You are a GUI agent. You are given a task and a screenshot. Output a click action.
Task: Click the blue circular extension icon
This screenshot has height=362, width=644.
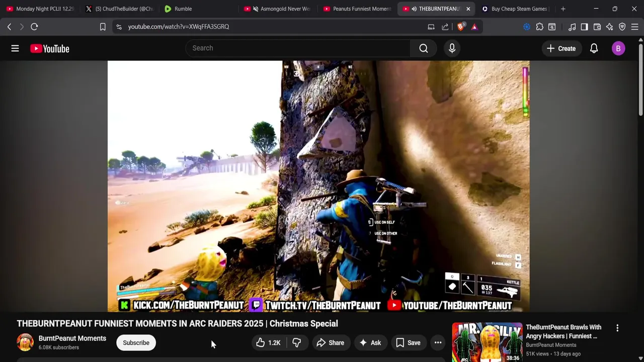tap(527, 27)
